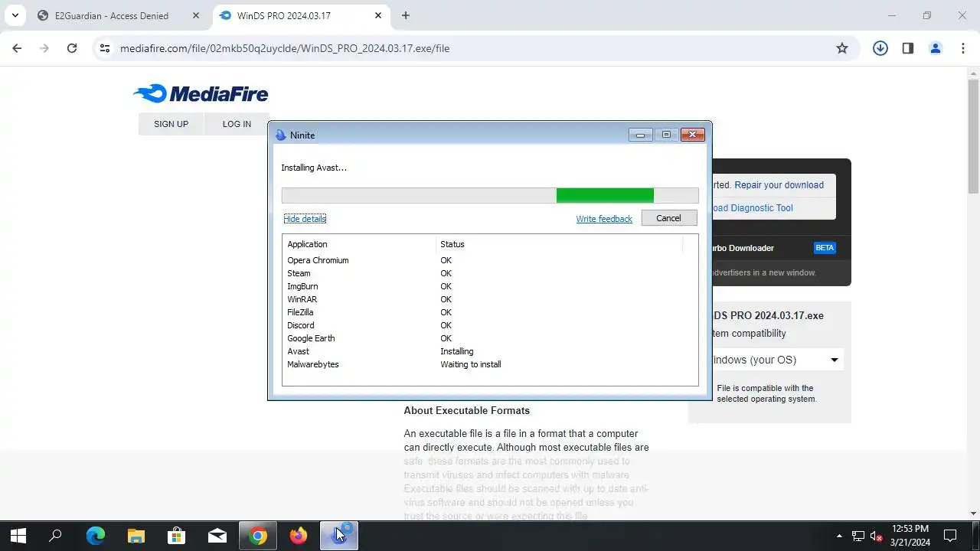Click Avast's Installing status text
Screen dimensions: 980x551
point(457,351)
